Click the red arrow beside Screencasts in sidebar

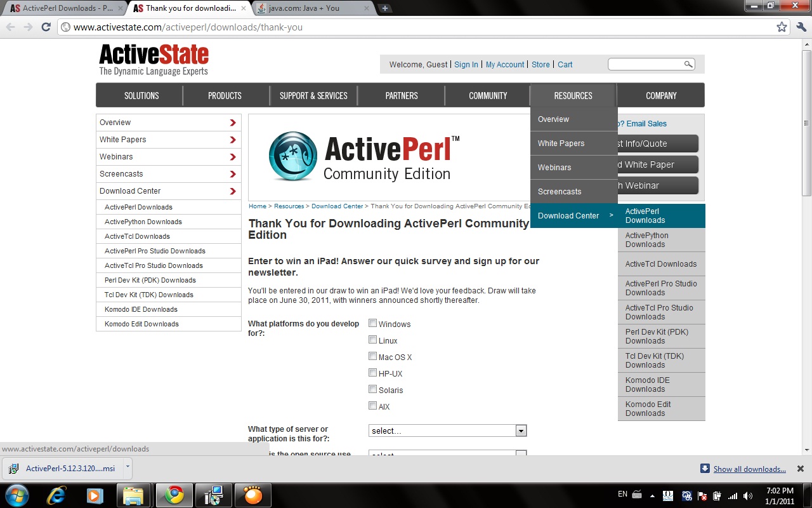pos(233,174)
